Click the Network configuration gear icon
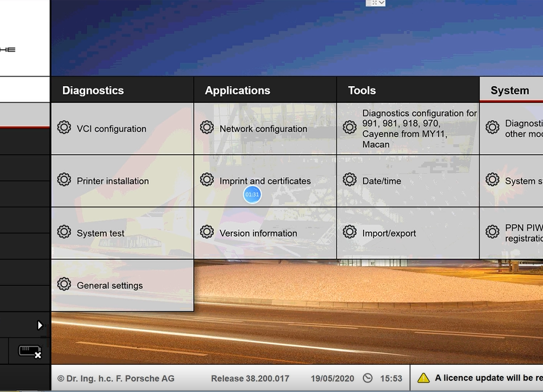 click(x=207, y=128)
